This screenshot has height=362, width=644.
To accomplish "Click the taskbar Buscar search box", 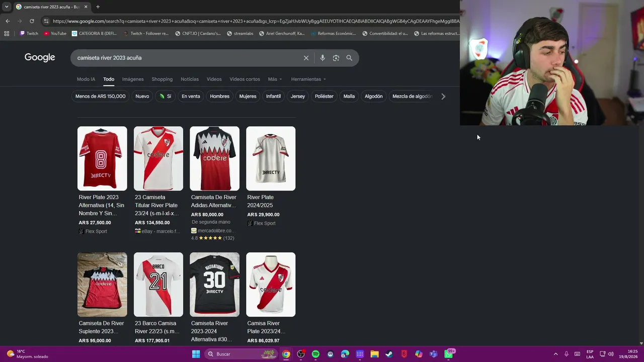I will 242,354.
